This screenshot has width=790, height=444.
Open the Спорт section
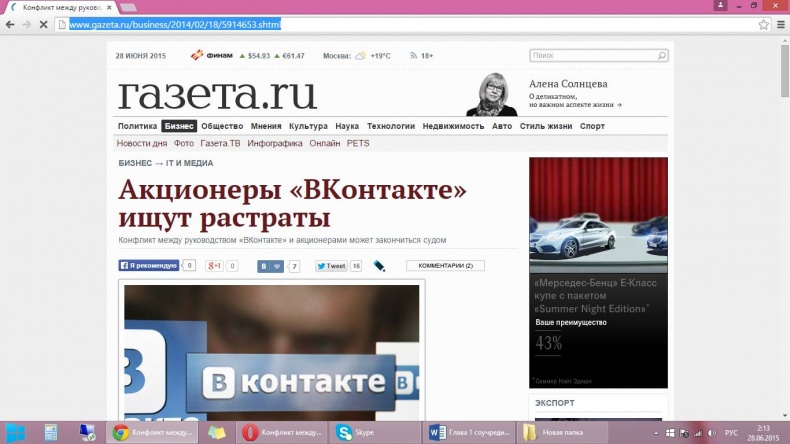point(592,126)
